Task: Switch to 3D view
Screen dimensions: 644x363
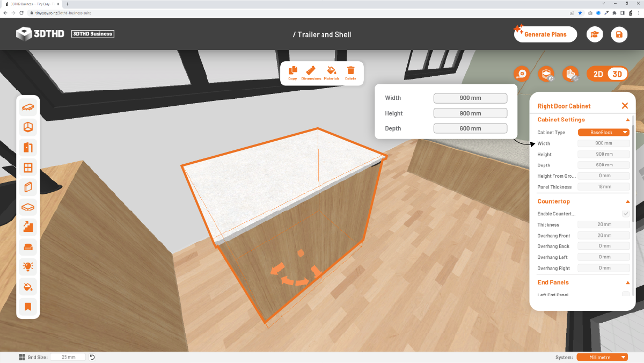Action: click(x=617, y=74)
